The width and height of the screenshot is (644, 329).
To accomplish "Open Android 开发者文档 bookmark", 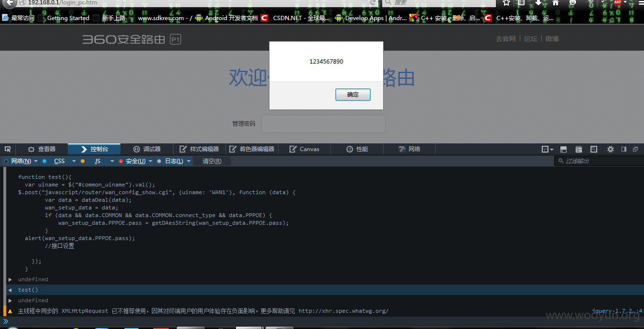I will 226,18.
